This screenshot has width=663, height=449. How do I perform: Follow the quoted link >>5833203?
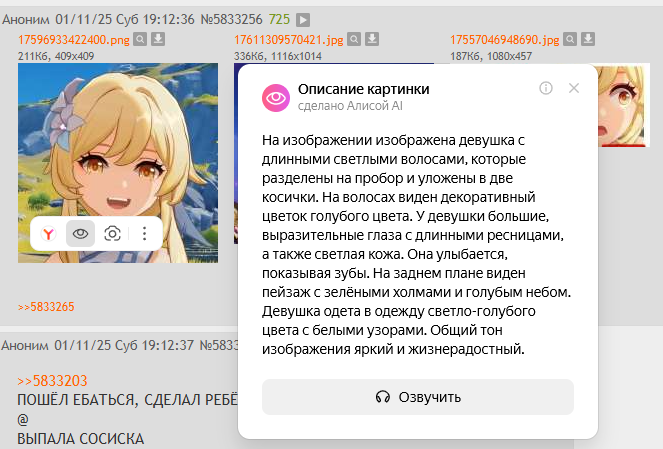[52, 381]
